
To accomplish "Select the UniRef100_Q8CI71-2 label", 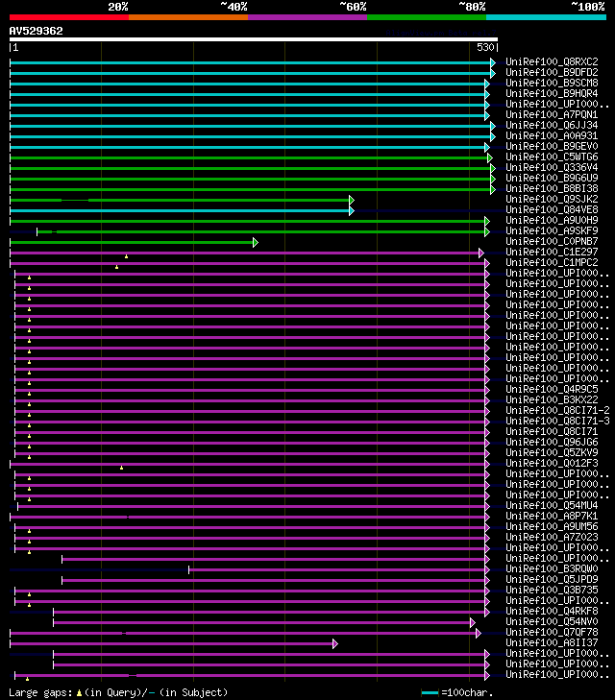I will 557,410.
